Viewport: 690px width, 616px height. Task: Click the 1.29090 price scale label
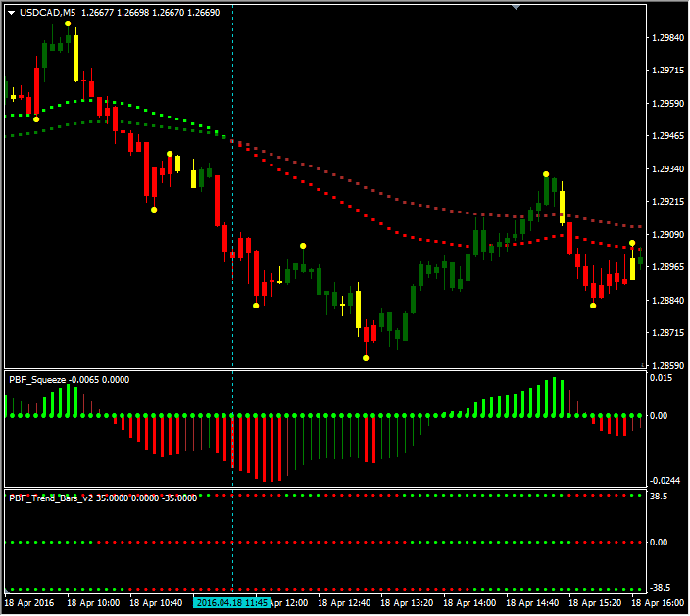[x=667, y=234]
